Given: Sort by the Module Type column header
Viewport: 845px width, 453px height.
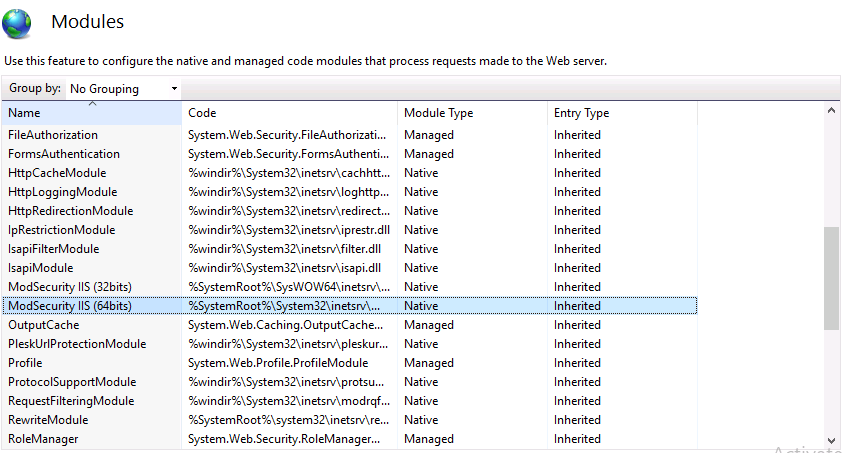Looking at the screenshot, I should tap(472, 113).
